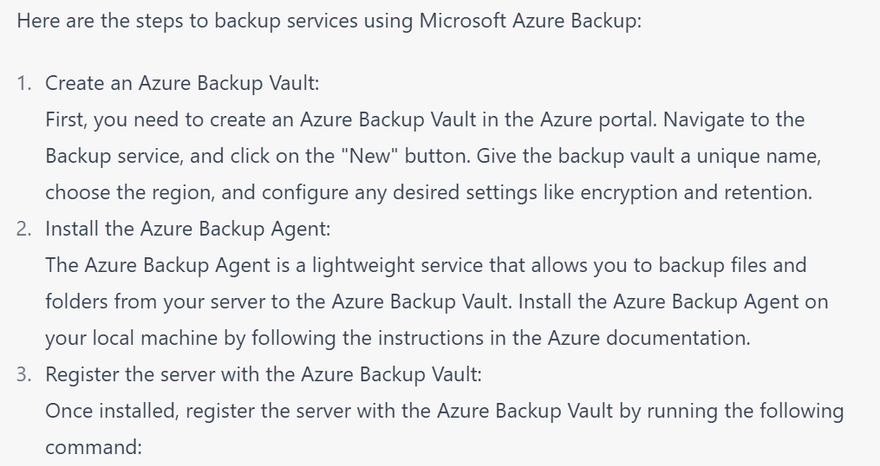Viewport: 880px width, 466px height.
Task: Click list number 1 marker
Action: coord(23,83)
